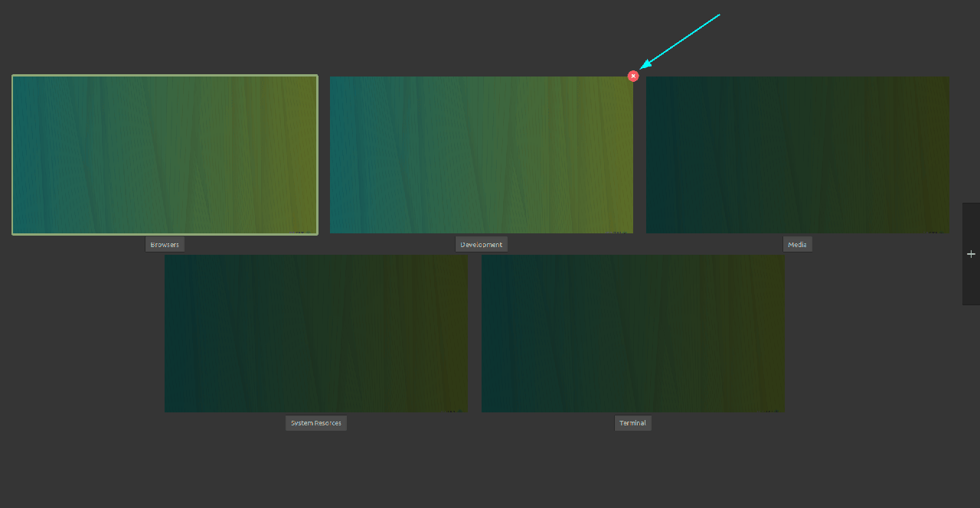Image resolution: width=980 pixels, height=508 pixels.
Task: Pick the highlighted workspace with the green border
Action: (165, 155)
